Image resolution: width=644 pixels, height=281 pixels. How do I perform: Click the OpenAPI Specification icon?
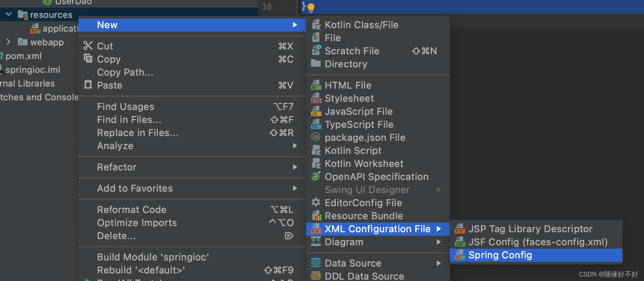316,176
